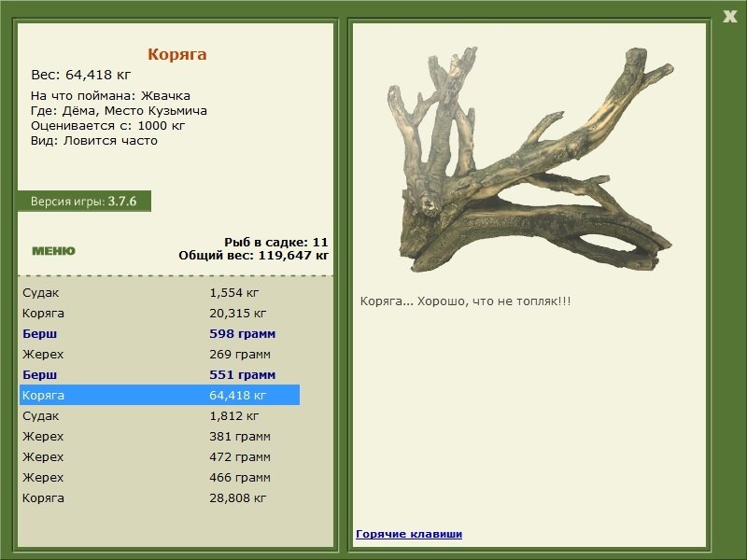
Task: Select Судак 1,812 кг entry
Action: pos(160,415)
